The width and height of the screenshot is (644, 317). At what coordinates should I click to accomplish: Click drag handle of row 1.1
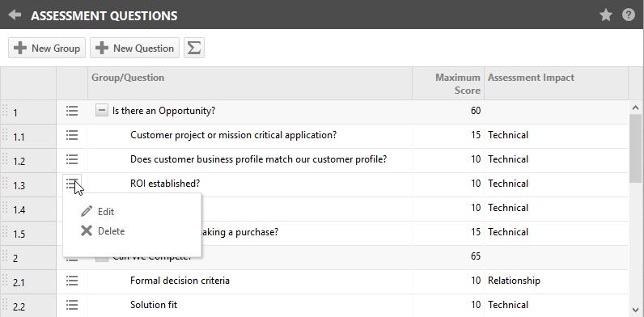pos(5,135)
